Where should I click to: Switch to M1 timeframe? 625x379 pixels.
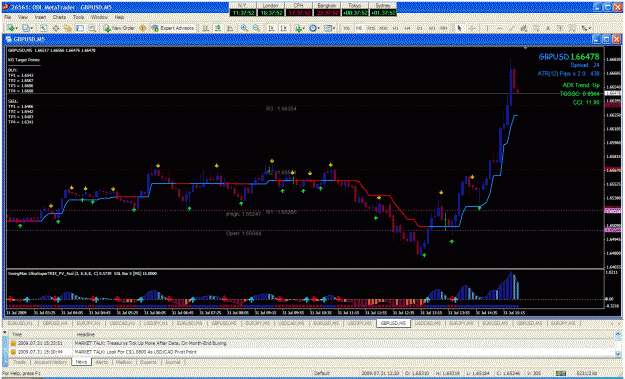[347, 28]
